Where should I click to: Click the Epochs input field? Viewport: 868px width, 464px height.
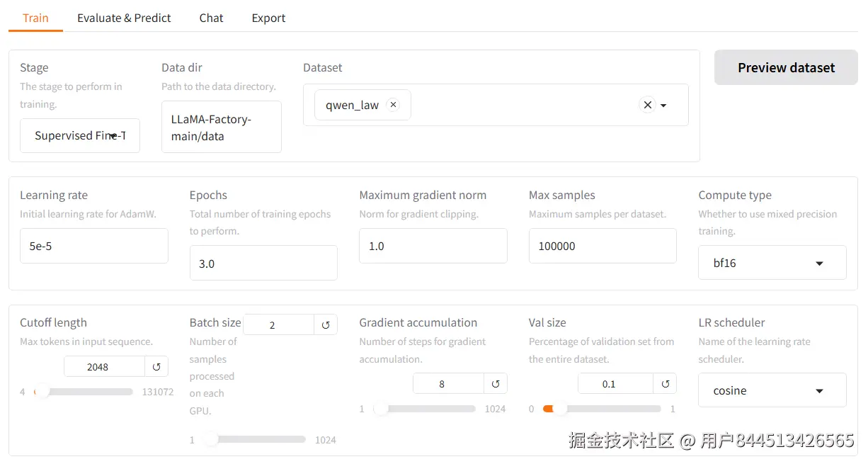(x=263, y=263)
